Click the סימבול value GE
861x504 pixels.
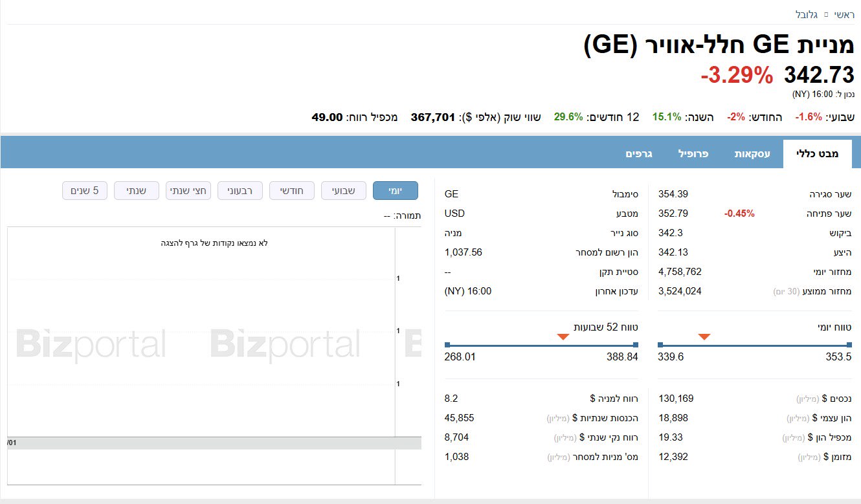pos(451,194)
